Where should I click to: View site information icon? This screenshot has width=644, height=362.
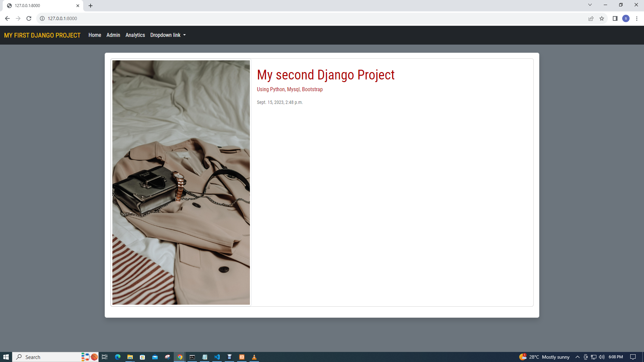pyautogui.click(x=42, y=18)
